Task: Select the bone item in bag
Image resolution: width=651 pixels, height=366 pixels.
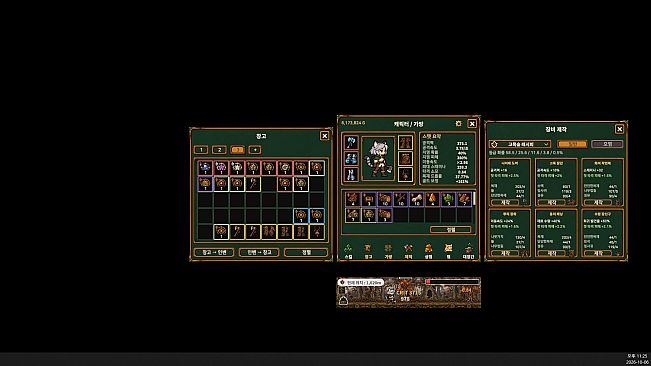Action: click(416, 199)
